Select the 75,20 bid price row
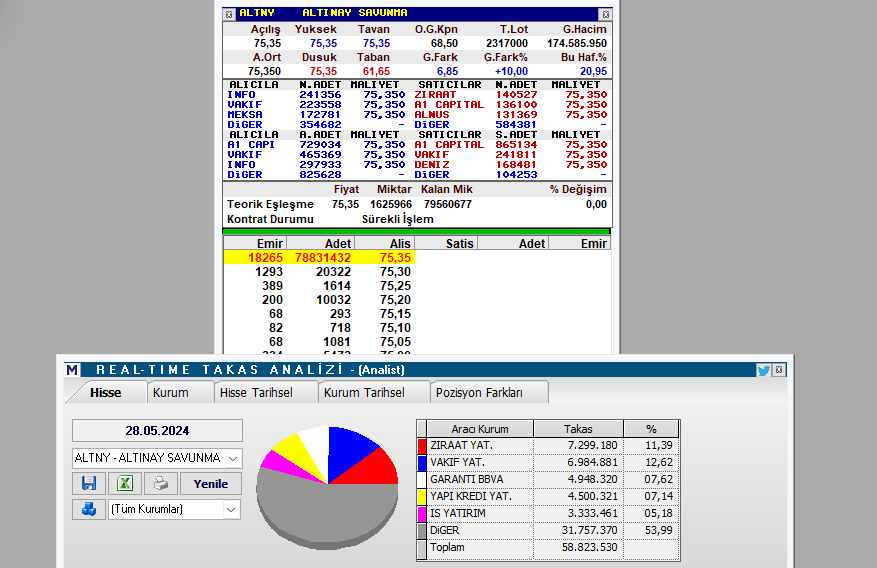Image resolution: width=877 pixels, height=568 pixels. click(x=319, y=300)
